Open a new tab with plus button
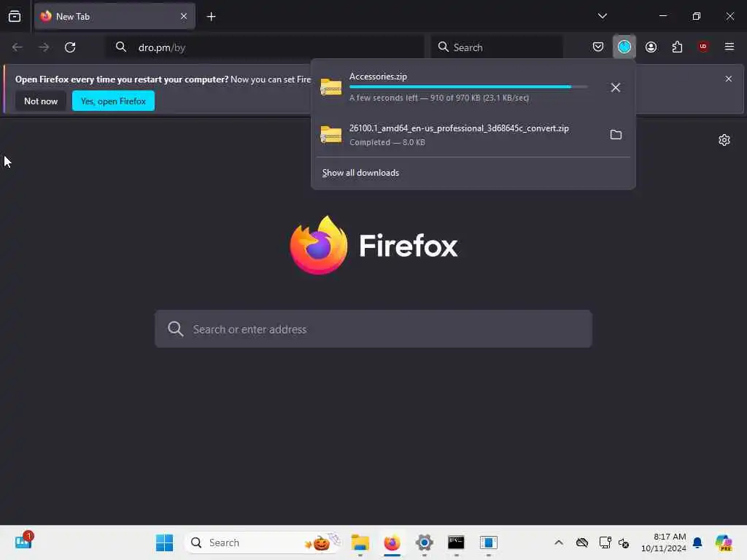Screen dimensions: 747x560 pos(211,17)
